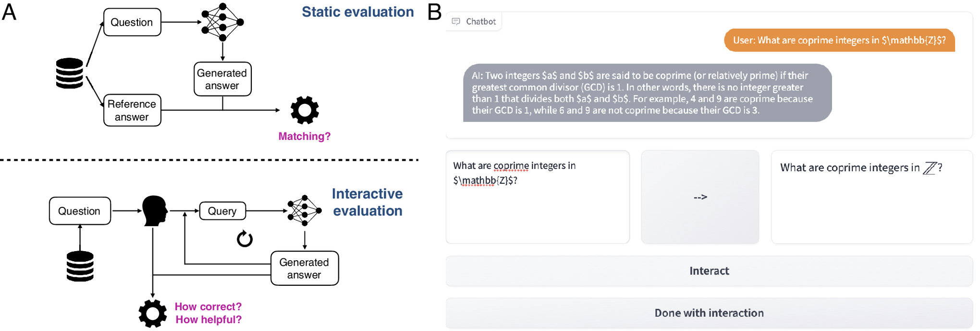This screenshot has height=331, width=980.
Task: Click the human head silhouette icon
Action: click(x=155, y=211)
